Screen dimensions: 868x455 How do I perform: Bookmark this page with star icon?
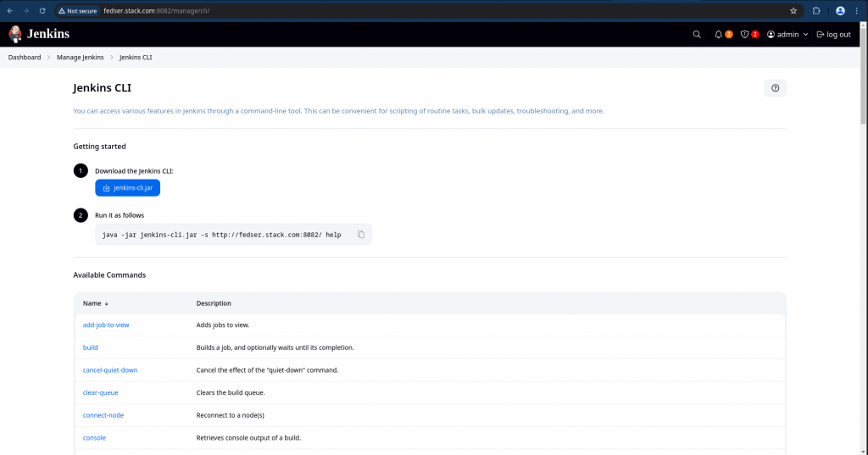[x=793, y=11]
